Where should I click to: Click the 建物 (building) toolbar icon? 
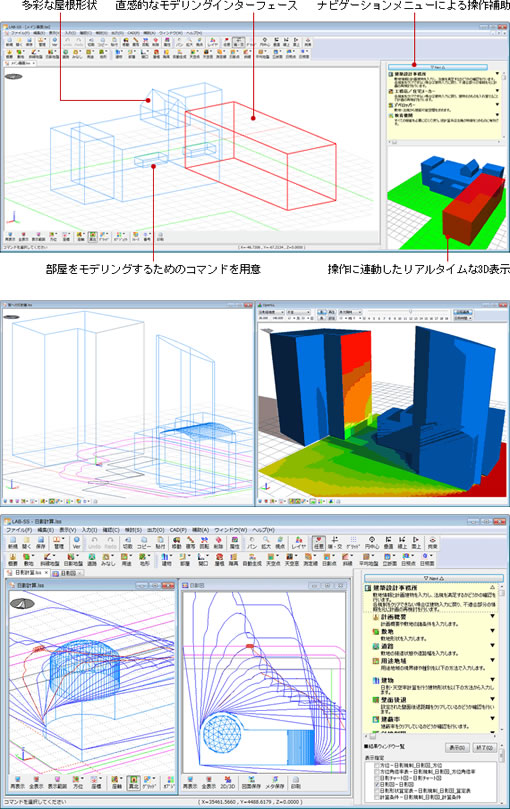tap(166, 560)
